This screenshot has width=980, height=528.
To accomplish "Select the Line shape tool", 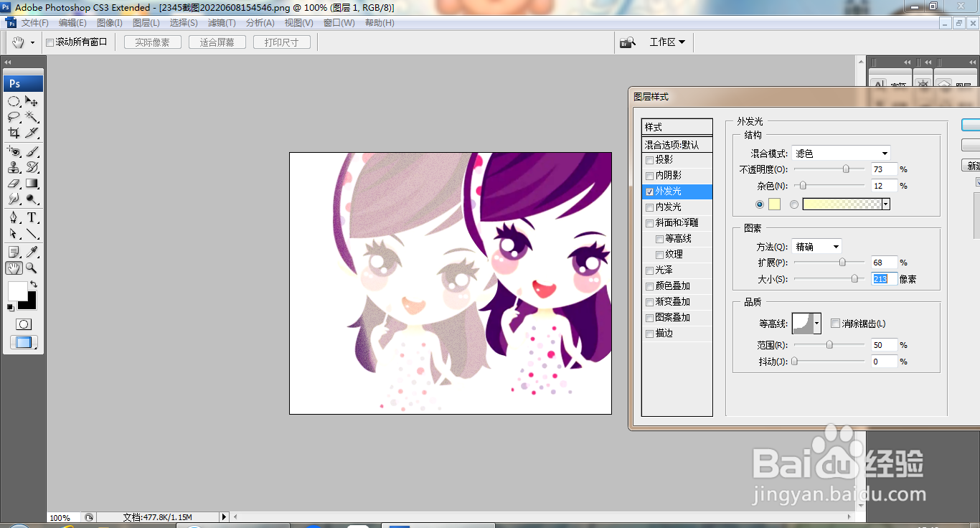I will 32,233.
